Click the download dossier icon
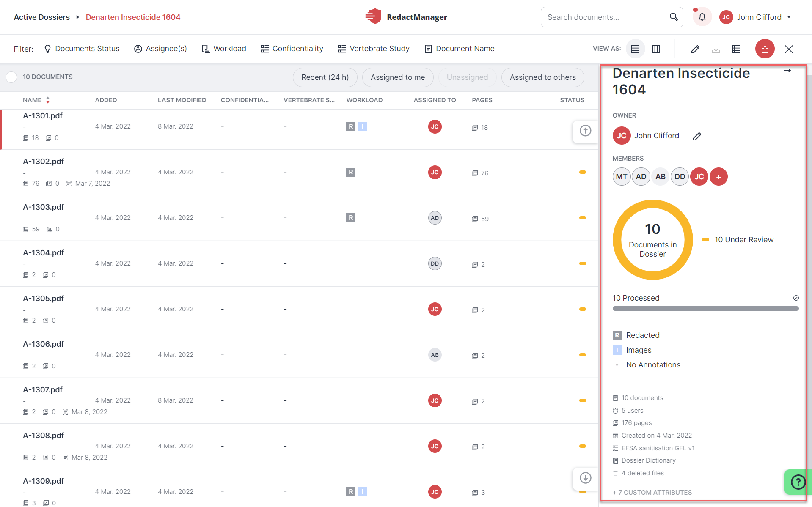The height and width of the screenshot is (507, 812). pyautogui.click(x=716, y=49)
